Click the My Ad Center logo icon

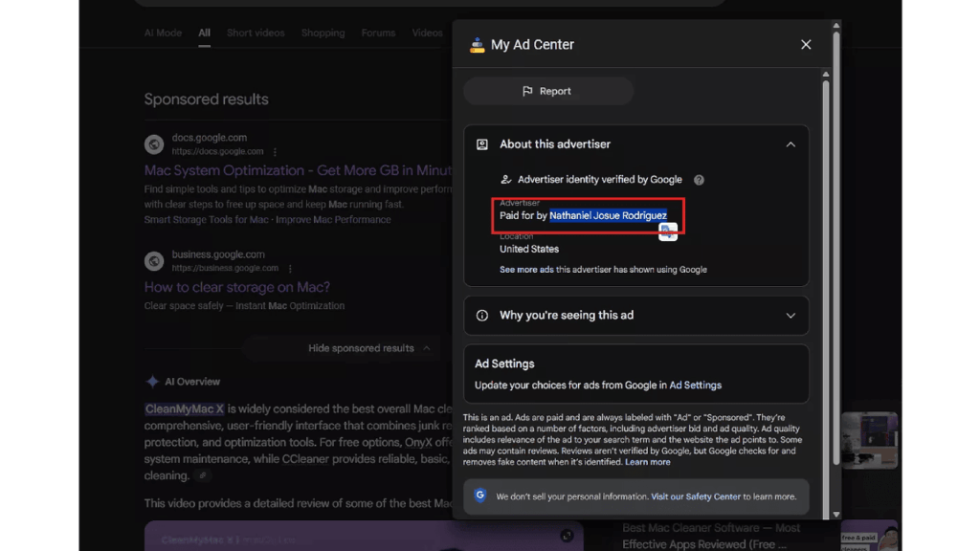(477, 45)
